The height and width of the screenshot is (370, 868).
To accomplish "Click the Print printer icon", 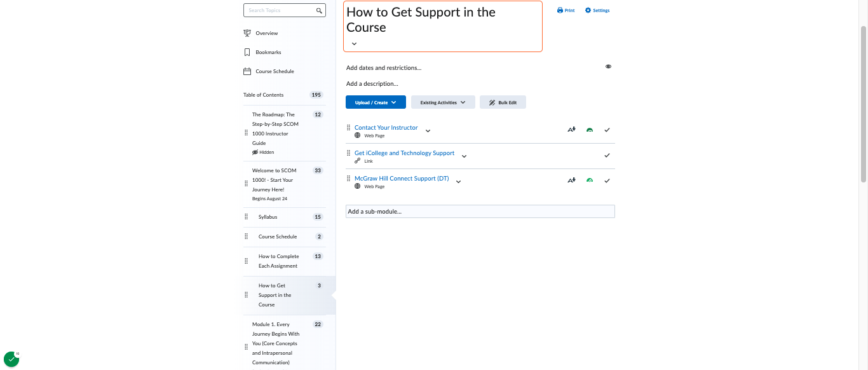I will [x=560, y=10].
